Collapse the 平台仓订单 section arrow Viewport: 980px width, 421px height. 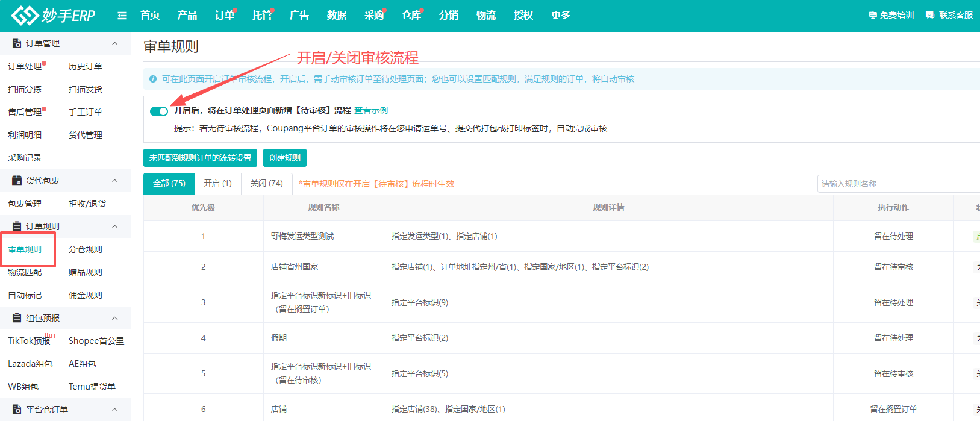(x=114, y=410)
